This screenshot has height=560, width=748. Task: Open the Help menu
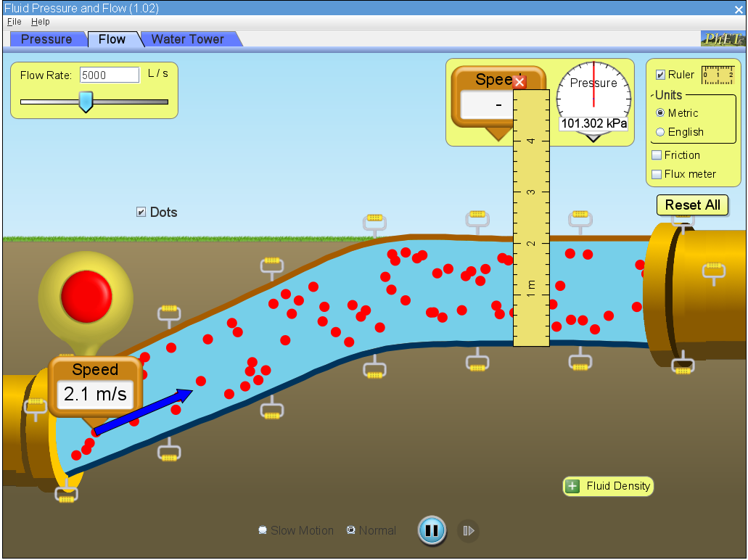coord(41,22)
